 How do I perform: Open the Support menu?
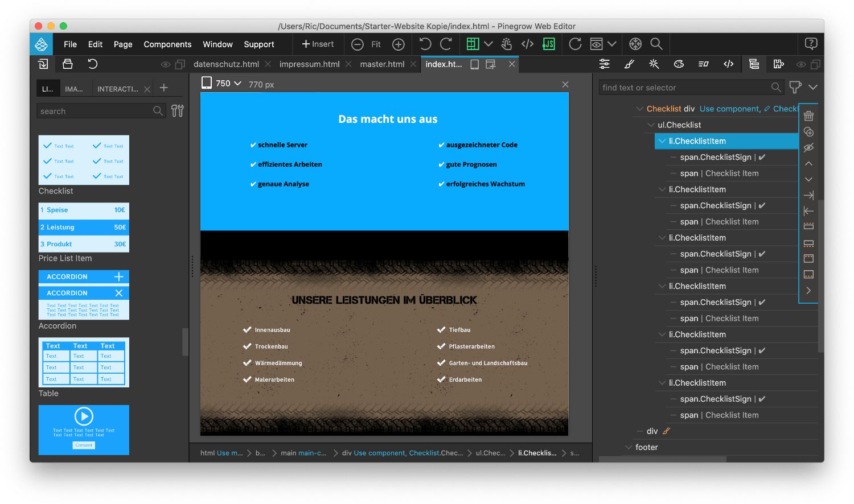pyautogui.click(x=259, y=44)
